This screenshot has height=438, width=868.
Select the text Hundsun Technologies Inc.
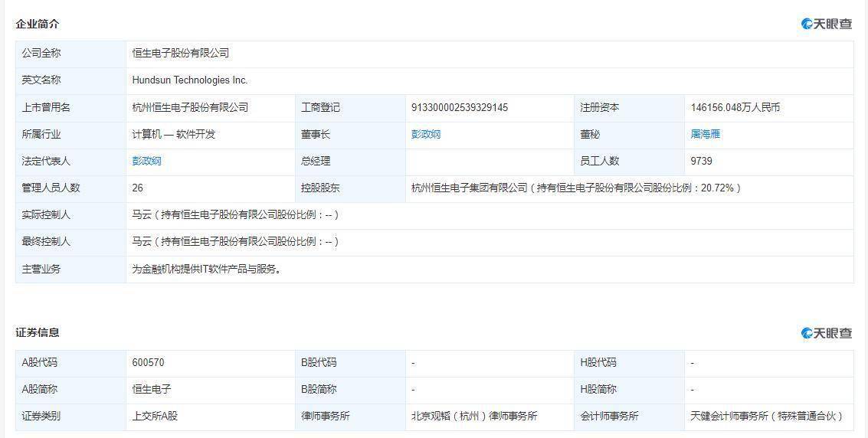point(190,80)
